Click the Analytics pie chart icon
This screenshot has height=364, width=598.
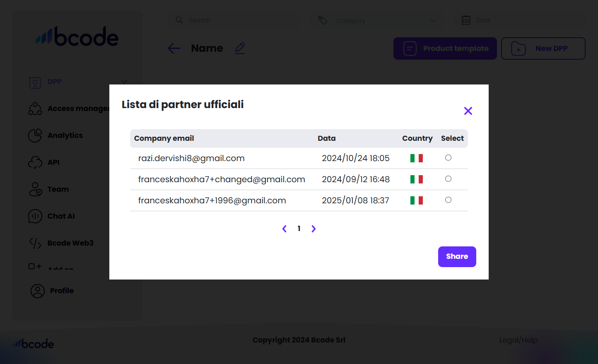tap(35, 135)
